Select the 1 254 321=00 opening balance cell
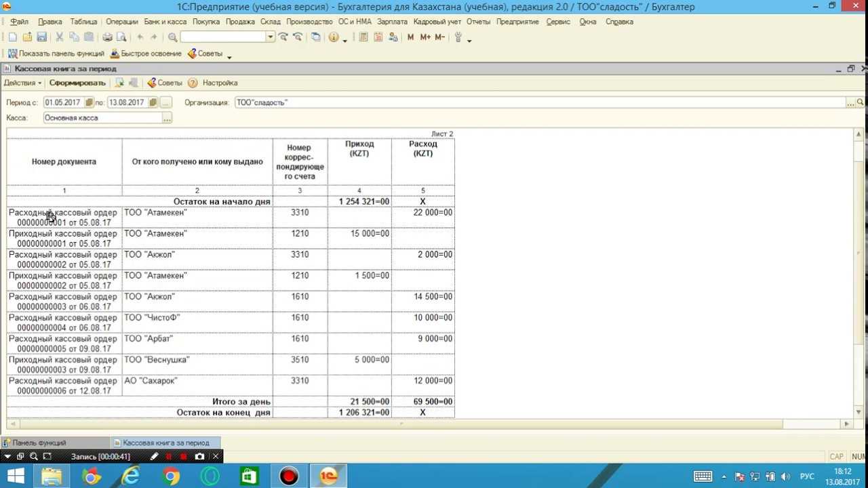 coord(359,202)
